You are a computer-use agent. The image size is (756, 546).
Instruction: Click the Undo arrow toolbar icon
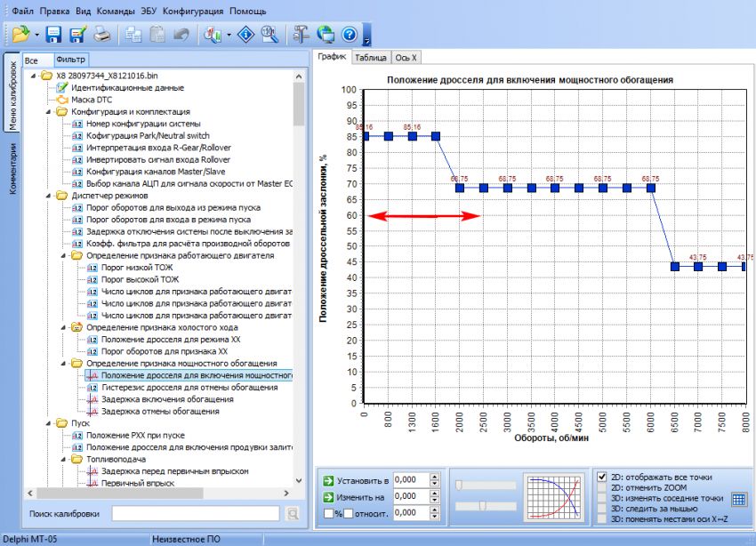(181, 34)
